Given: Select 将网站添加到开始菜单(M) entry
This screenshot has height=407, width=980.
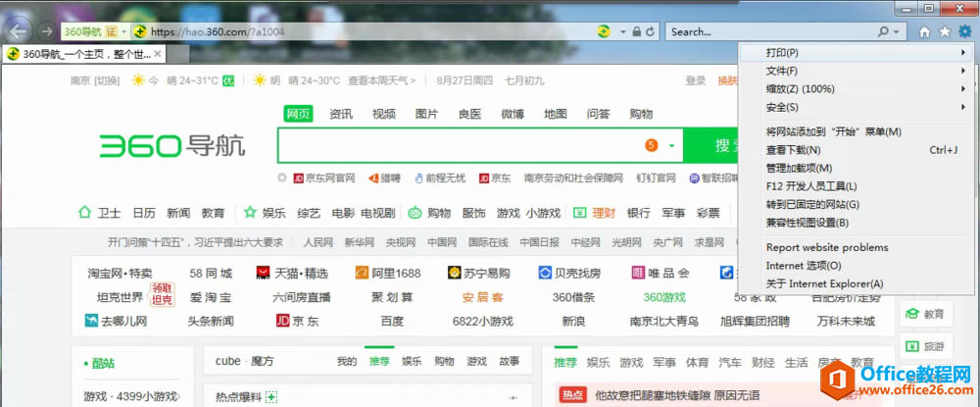Looking at the screenshot, I should click(856, 132).
